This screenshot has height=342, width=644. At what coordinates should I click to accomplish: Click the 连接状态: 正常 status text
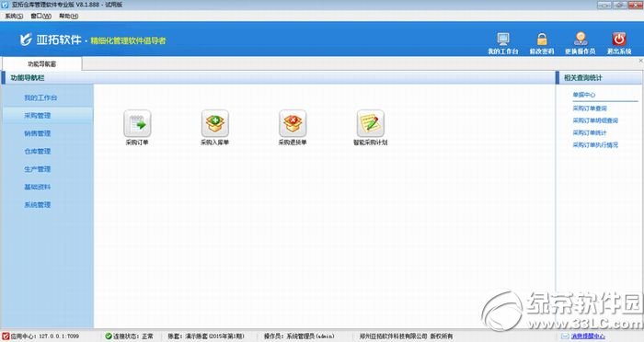pos(133,336)
